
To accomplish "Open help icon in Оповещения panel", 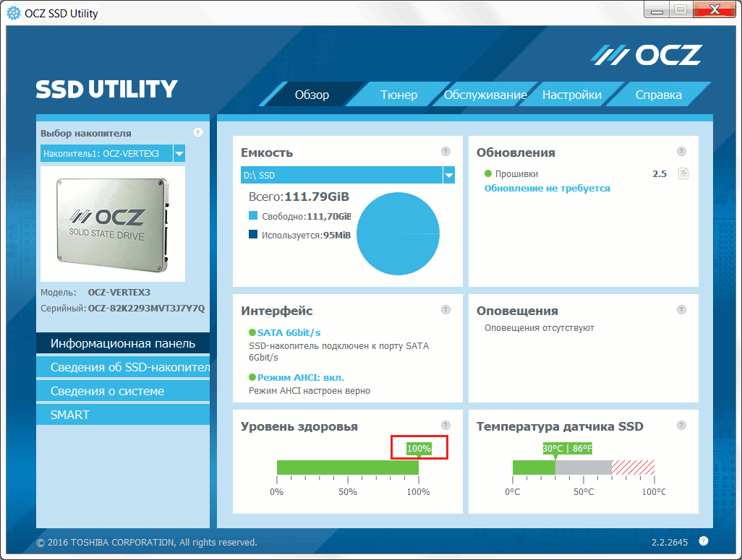I will tap(681, 310).
